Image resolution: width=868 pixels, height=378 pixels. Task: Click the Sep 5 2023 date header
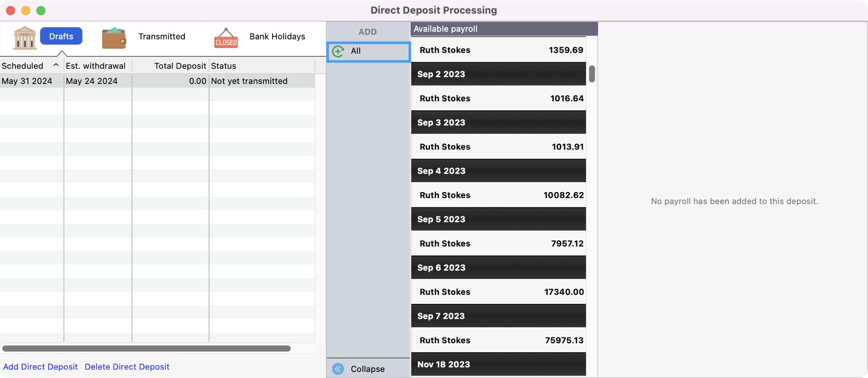pos(498,220)
